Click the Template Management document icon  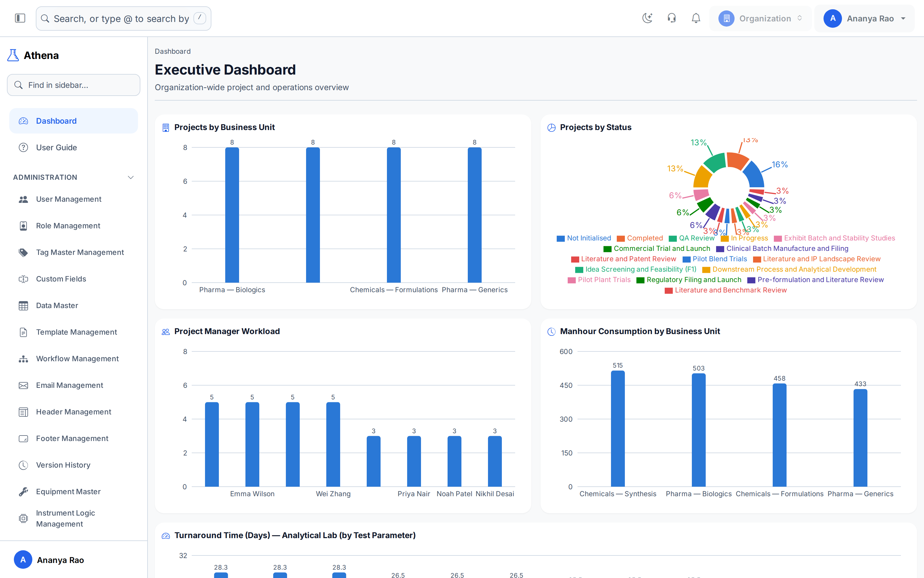point(23,332)
